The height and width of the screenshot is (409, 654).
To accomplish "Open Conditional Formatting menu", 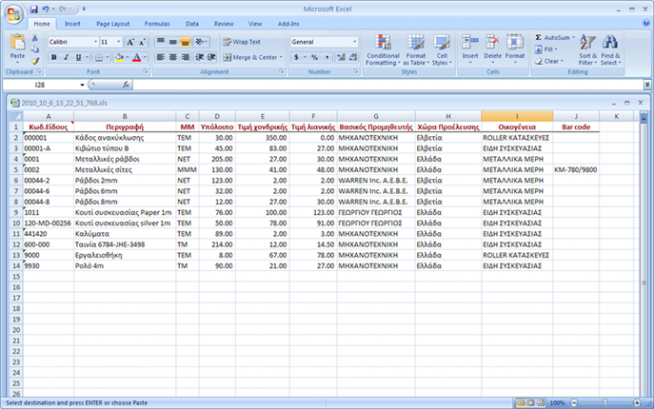I will point(383,50).
